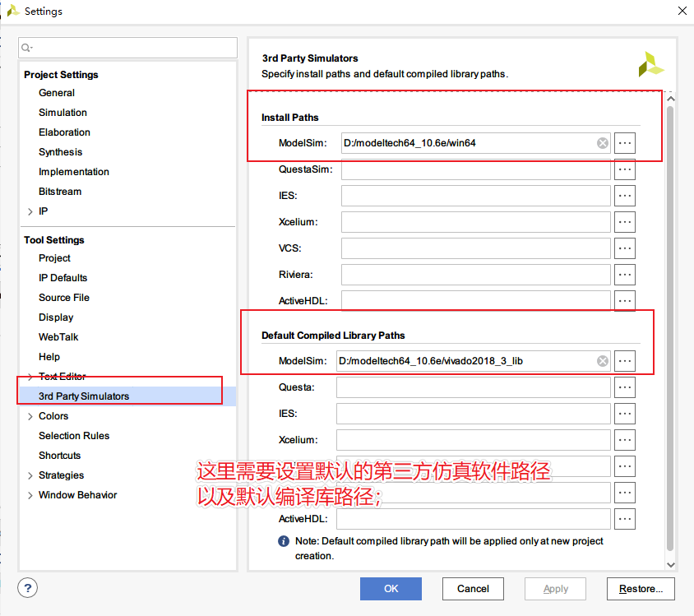Close the Settings dialog

tap(682, 11)
